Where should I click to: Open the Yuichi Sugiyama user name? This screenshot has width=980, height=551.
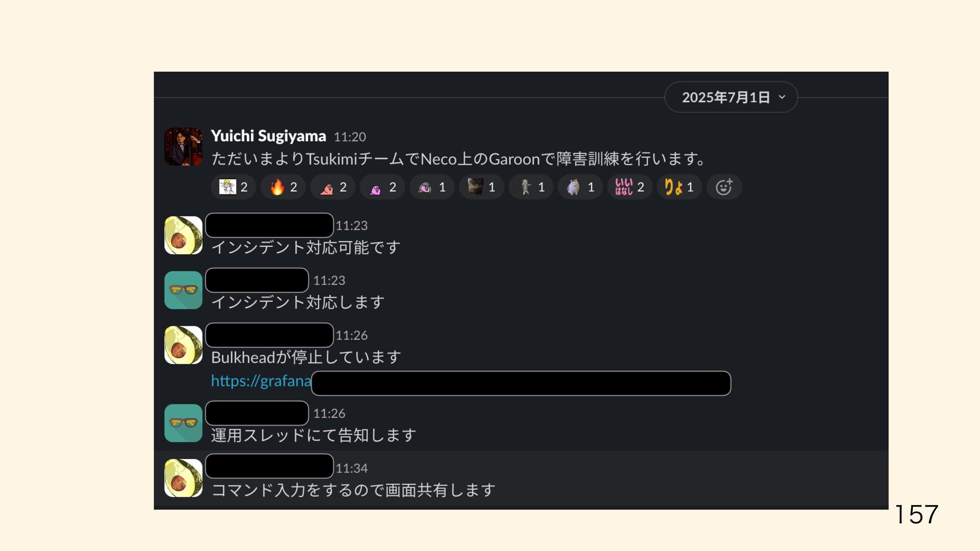(x=268, y=136)
